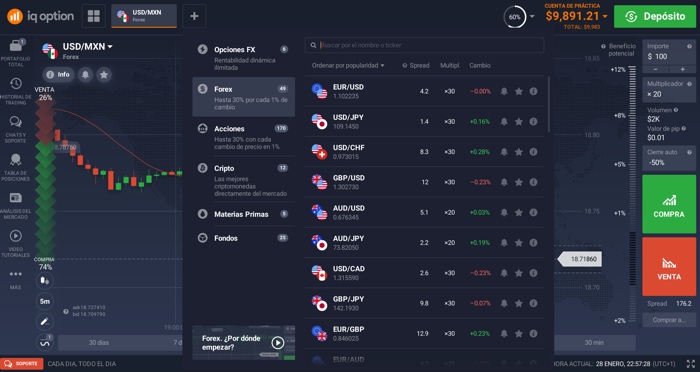Open the drawing pencil tool

click(x=45, y=322)
